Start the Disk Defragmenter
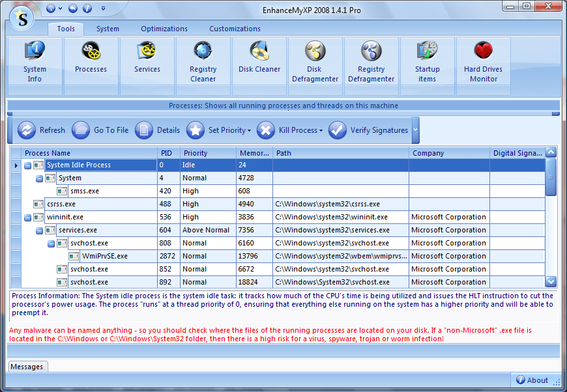Image resolution: width=567 pixels, height=392 pixels. [315, 62]
